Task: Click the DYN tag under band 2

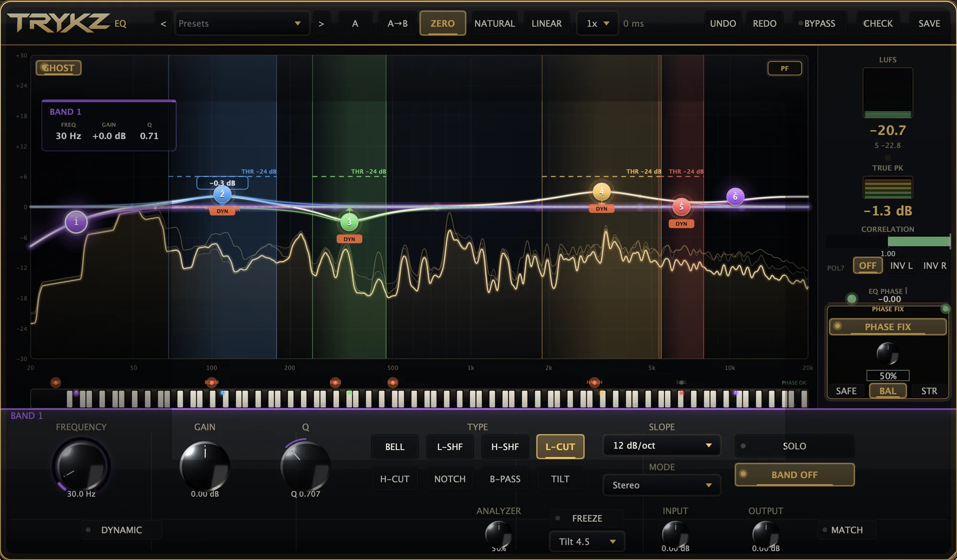Action: 223,211
